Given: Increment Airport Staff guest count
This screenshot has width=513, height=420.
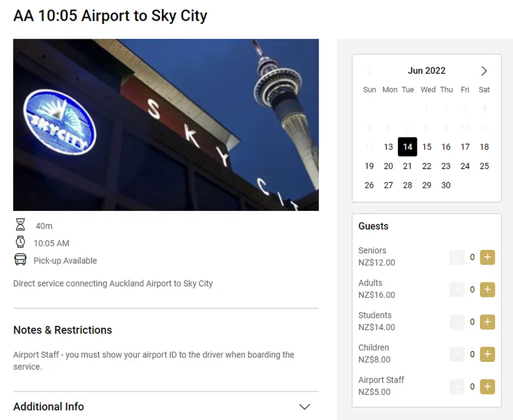Looking at the screenshot, I should [x=487, y=386].
